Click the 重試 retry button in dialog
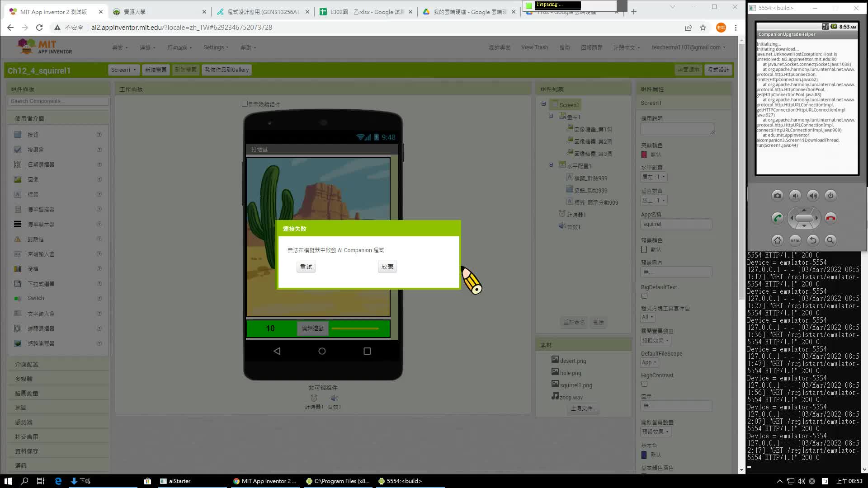Viewport: 868px width, 488px height. [306, 267]
